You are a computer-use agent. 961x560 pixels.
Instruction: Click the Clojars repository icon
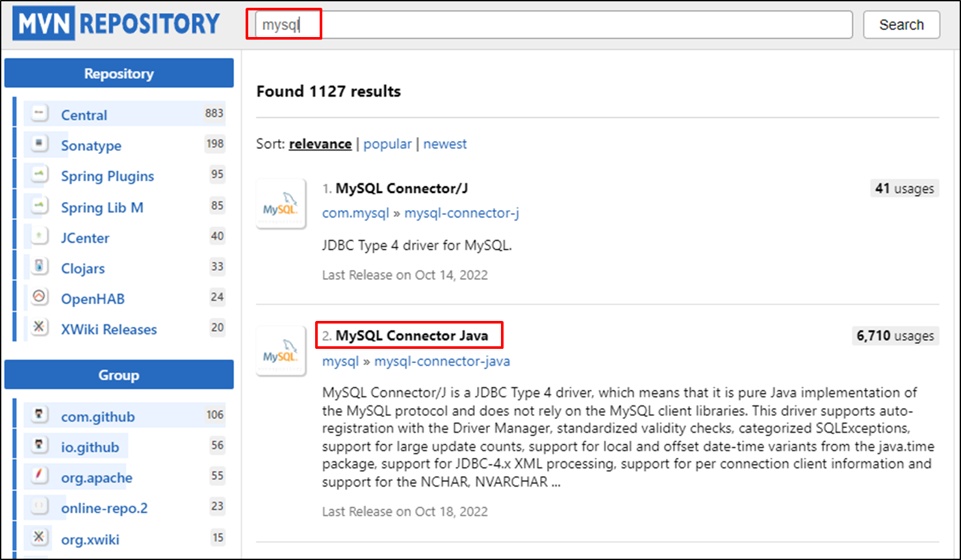40,266
